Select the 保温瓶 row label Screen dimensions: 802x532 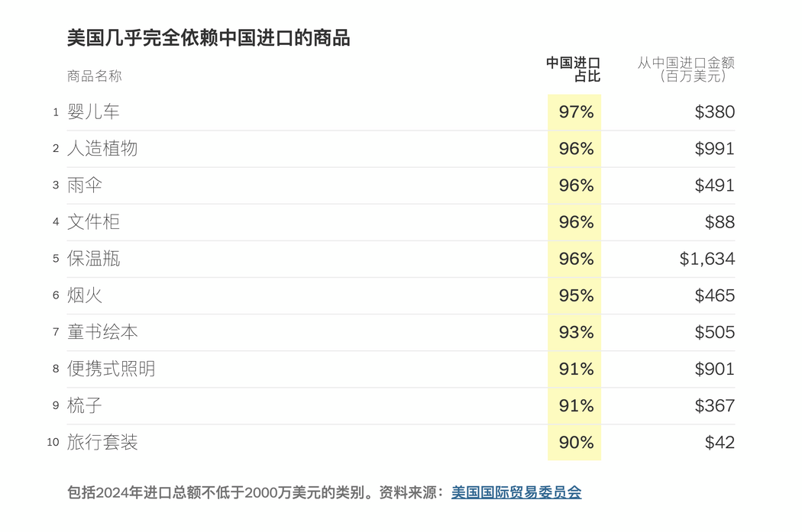93,259
